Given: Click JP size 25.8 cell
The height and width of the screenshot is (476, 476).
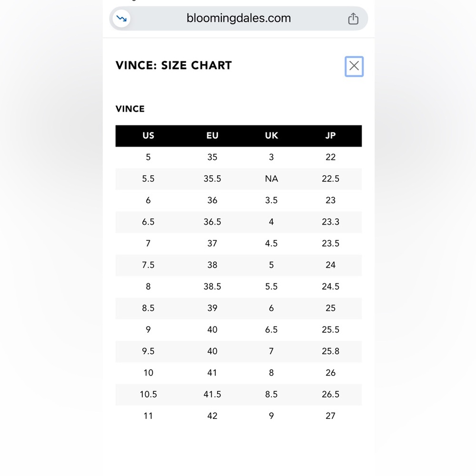Looking at the screenshot, I should [x=330, y=351].
